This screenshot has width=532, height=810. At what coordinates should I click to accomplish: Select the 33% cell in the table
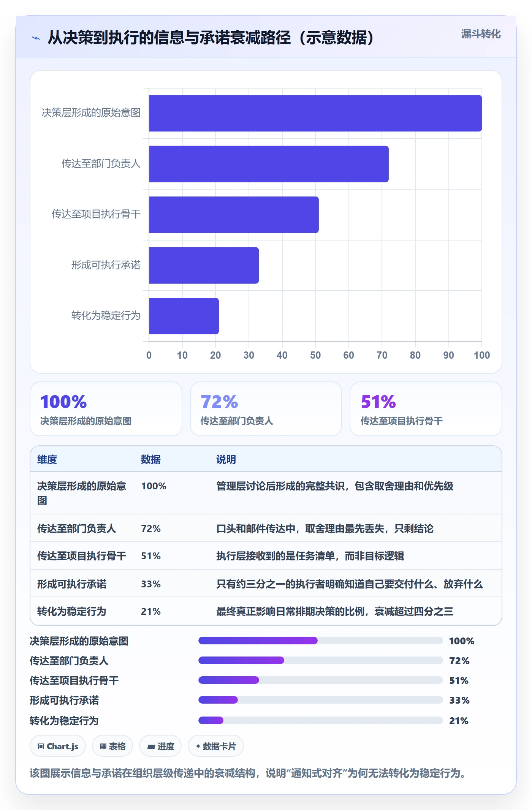pyautogui.click(x=151, y=584)
